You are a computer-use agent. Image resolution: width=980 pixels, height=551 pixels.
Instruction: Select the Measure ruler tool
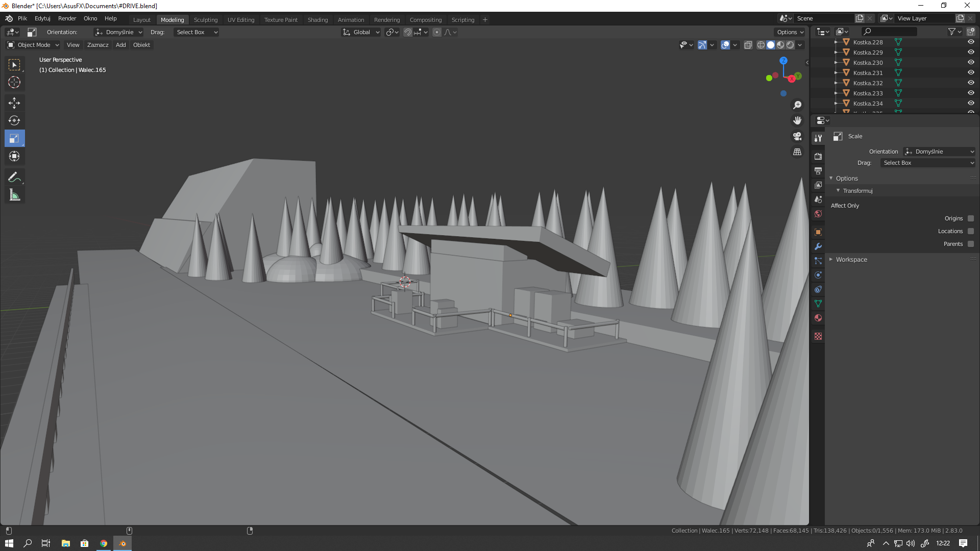pyautogui.click(x=14, y=195)
